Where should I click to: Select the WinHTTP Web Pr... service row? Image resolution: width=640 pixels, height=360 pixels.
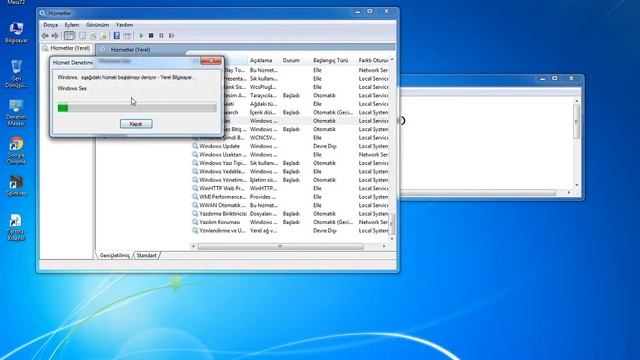(x=290, y=189)
